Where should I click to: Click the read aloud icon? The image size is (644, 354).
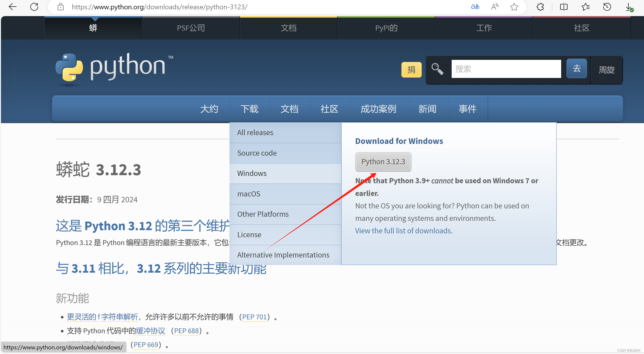click(494, 7)
